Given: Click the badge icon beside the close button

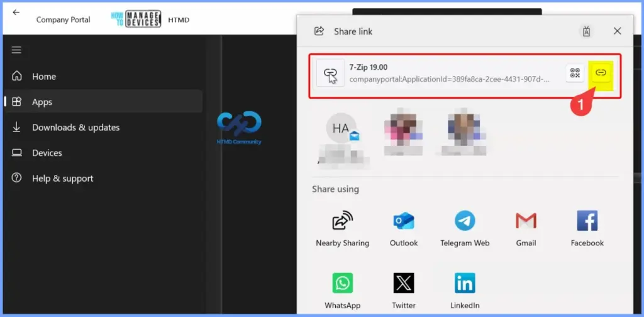Looking at the screenshot, I should click(x=587, y=31).
